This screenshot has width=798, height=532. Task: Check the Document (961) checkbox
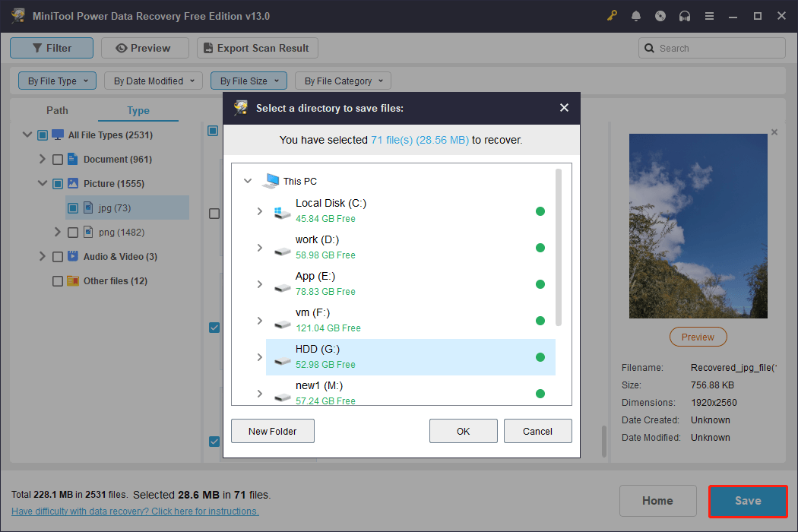coord(58,160)
